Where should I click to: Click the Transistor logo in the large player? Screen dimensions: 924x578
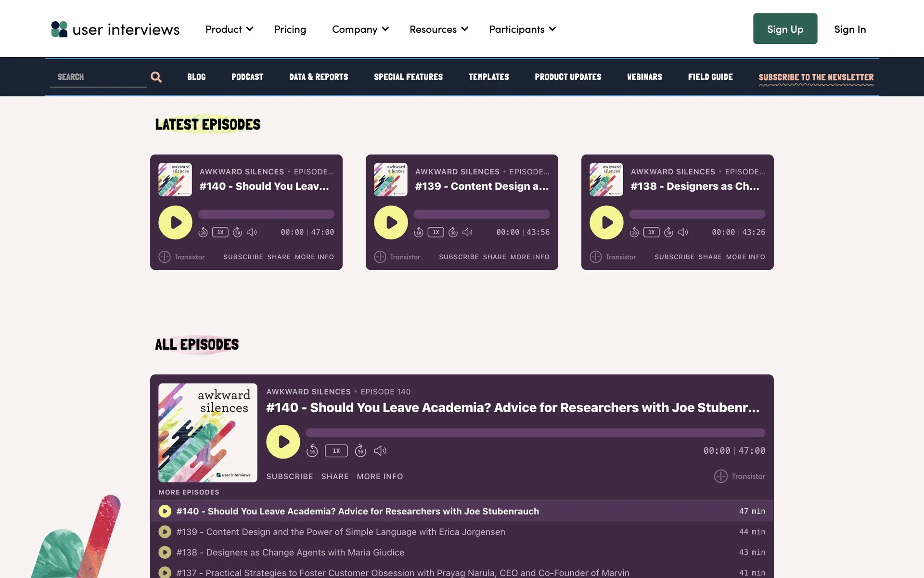[x=740, y=476]
